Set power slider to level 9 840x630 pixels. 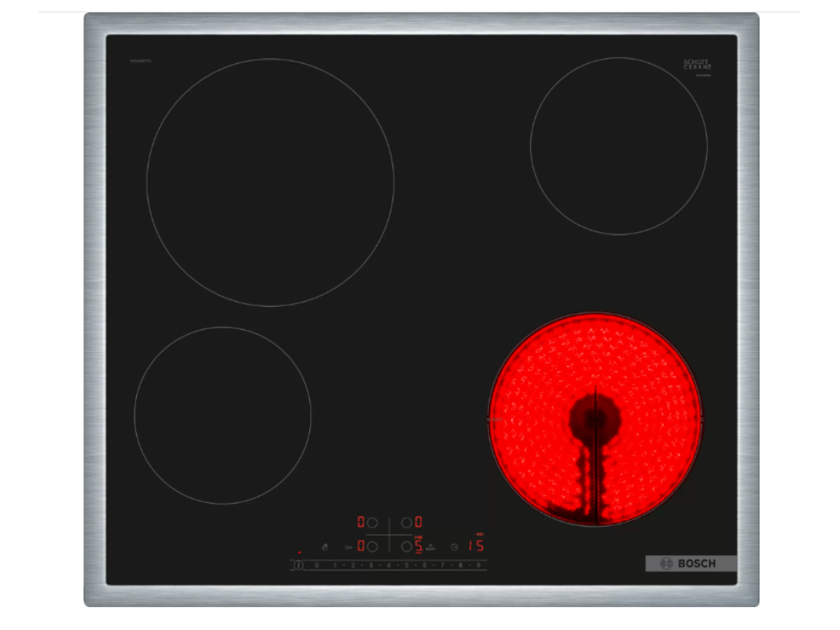tap(477, 565)
